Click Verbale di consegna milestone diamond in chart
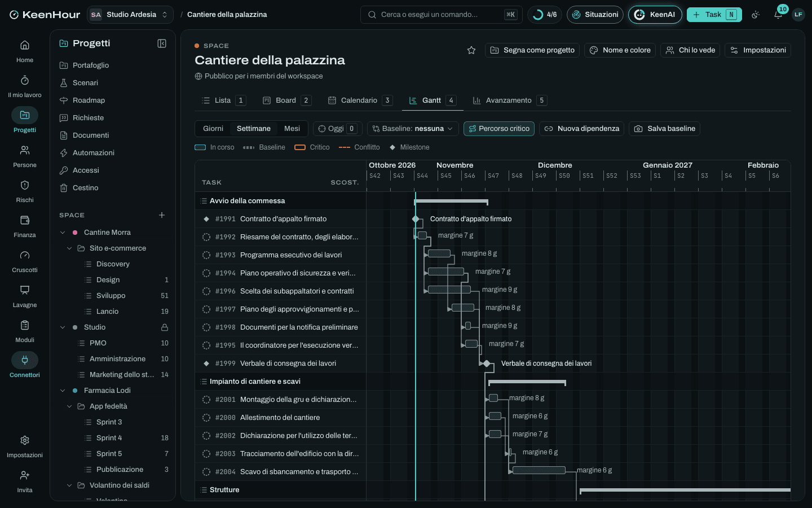The image size is (812, 508). pyautogui.click(x=487, y=364)
